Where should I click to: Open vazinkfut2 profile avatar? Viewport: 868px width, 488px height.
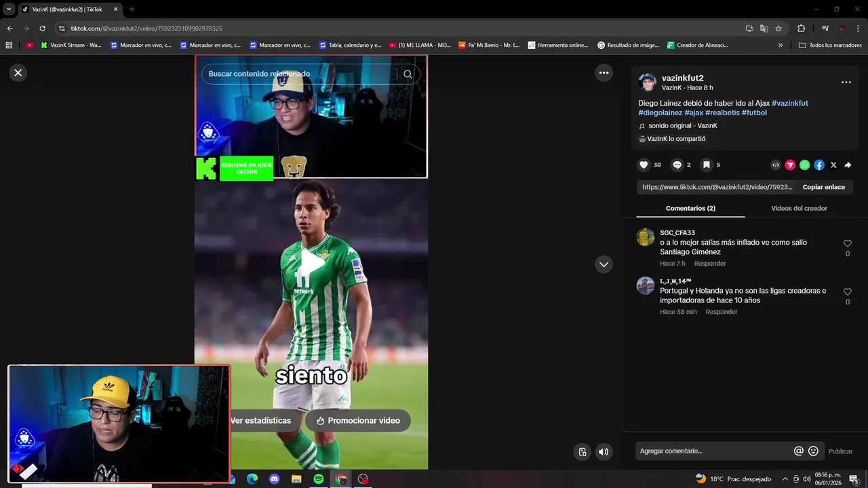647,83
